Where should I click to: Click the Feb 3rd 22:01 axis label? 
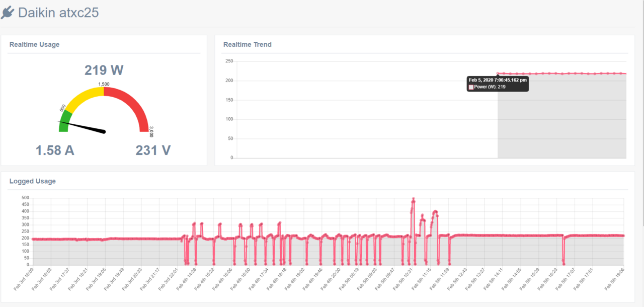[x=169, y=279]
